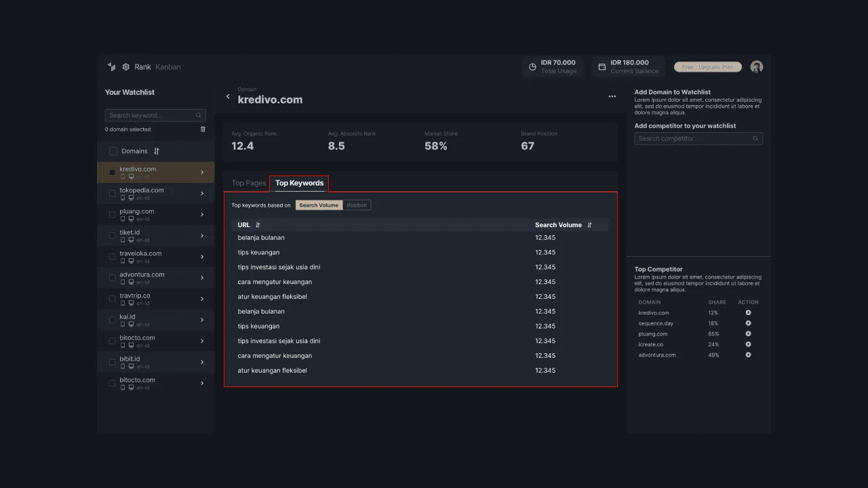This screenshot has height=488, width=868.
Task: Open the user profile avatar
Action: pyautogui.click(x=757, y=66)
